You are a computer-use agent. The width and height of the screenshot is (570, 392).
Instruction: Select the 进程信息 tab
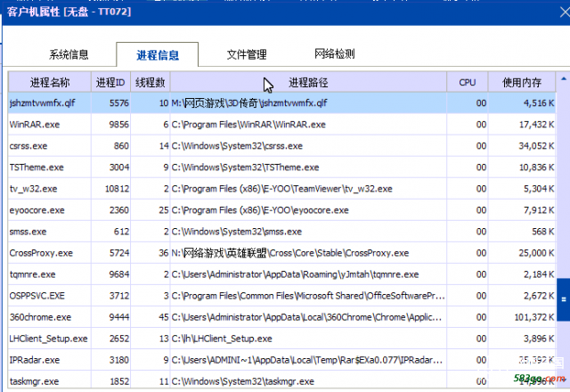click(x=155, y=55)
